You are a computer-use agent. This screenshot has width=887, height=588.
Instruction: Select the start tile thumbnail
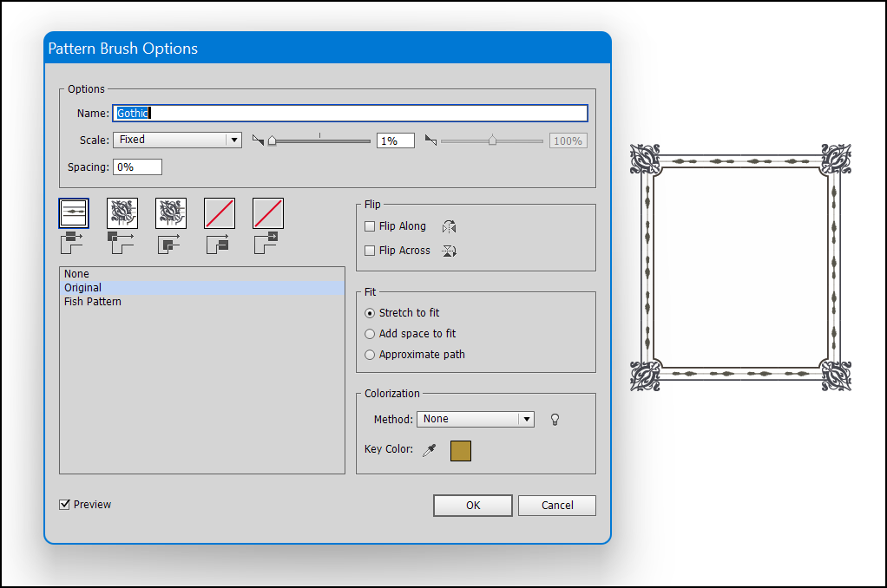pos(220,212)
